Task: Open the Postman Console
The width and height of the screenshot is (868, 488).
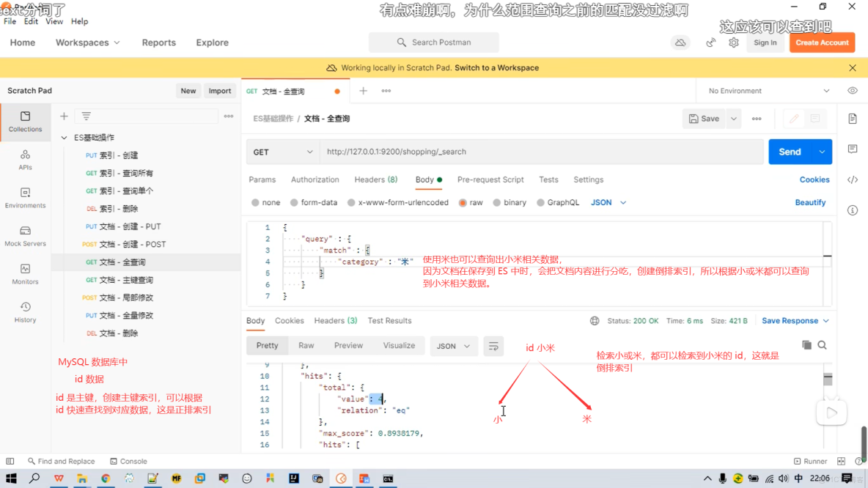Action: [129, 461]
